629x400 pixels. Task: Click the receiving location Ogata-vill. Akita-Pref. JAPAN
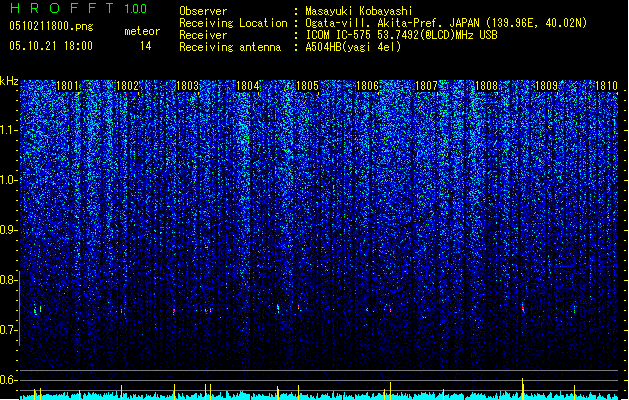(392, 23)
